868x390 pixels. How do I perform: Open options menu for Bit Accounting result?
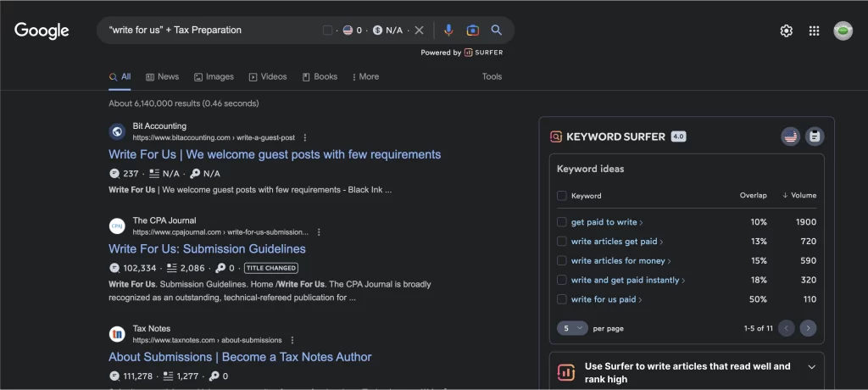[x=305, y=137]
